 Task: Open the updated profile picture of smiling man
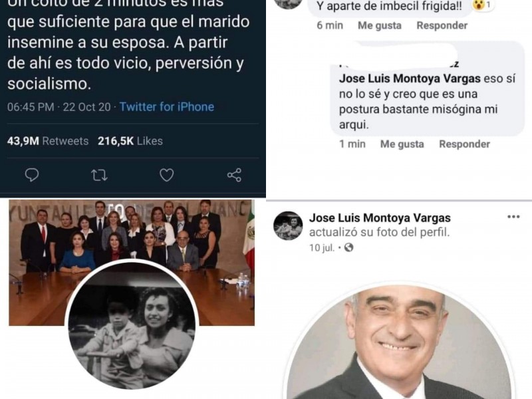click(x=398, y=342)
